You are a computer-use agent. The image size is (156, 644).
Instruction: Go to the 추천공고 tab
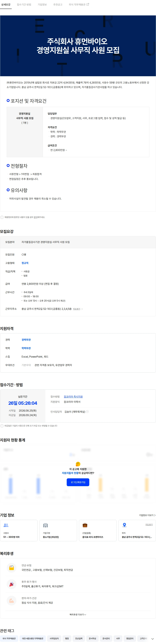58,5
